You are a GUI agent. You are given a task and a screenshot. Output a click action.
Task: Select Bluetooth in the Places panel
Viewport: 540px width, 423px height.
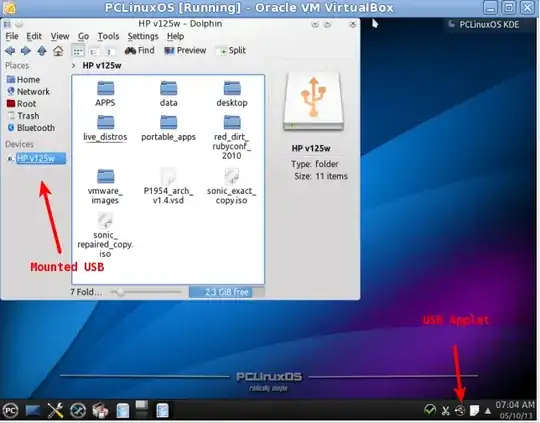31,128
